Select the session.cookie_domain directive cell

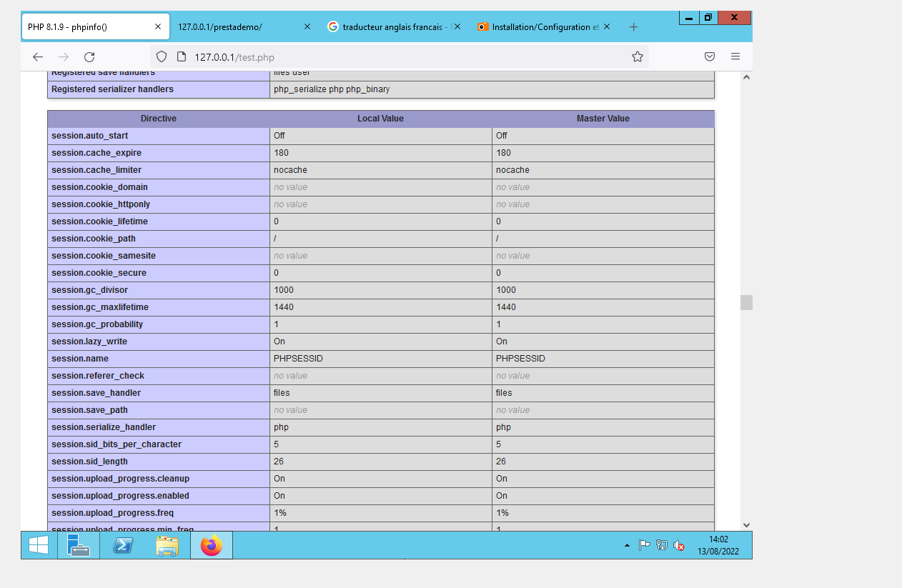[159, 187]
